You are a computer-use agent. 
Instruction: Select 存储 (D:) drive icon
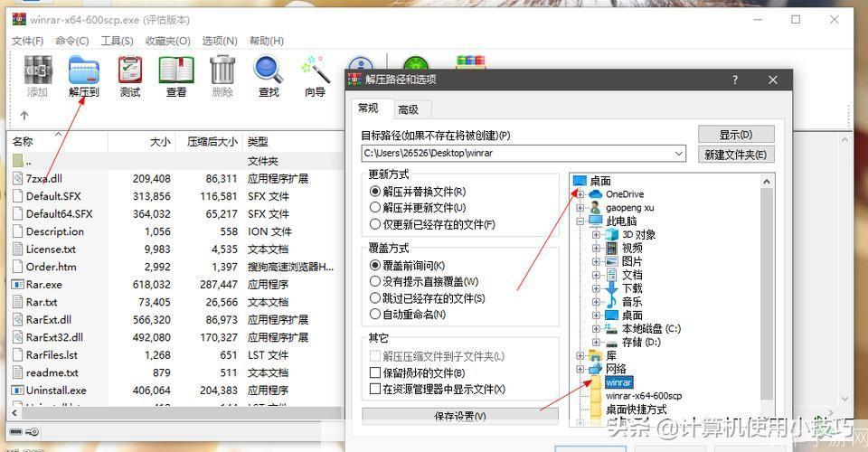(612, 342)
